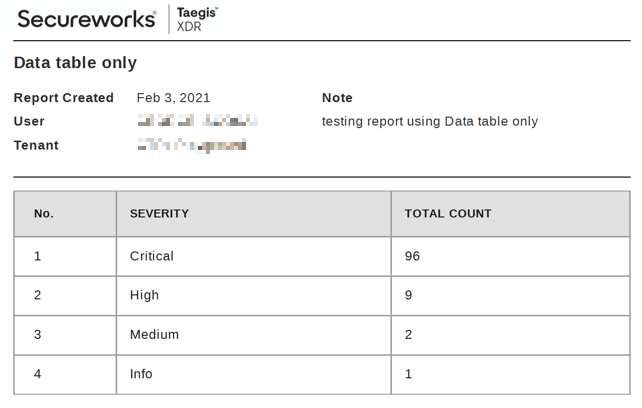This screenshot has height=408, width=642.
Task: Click the Medium row count value 2
Action: click(x=409, y=335)
